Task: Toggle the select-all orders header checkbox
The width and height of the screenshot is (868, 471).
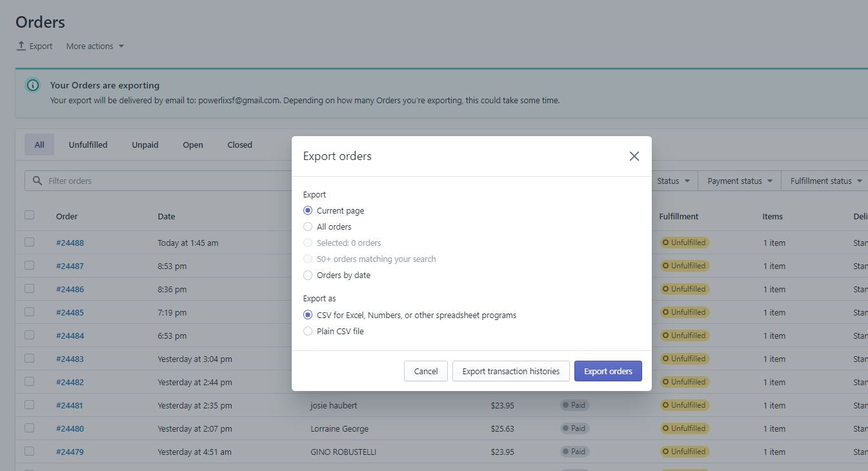Action: 30,215
